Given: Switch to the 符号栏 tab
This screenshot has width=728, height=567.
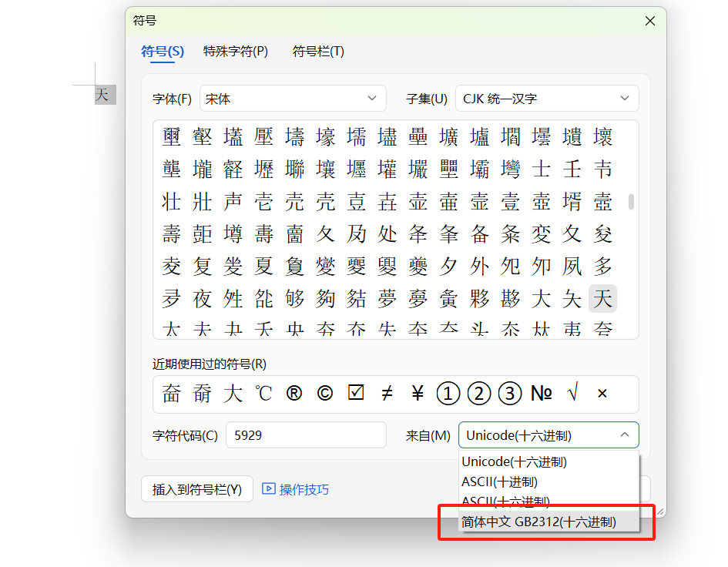Looking at the screenshot, I should tap(317, 52).
